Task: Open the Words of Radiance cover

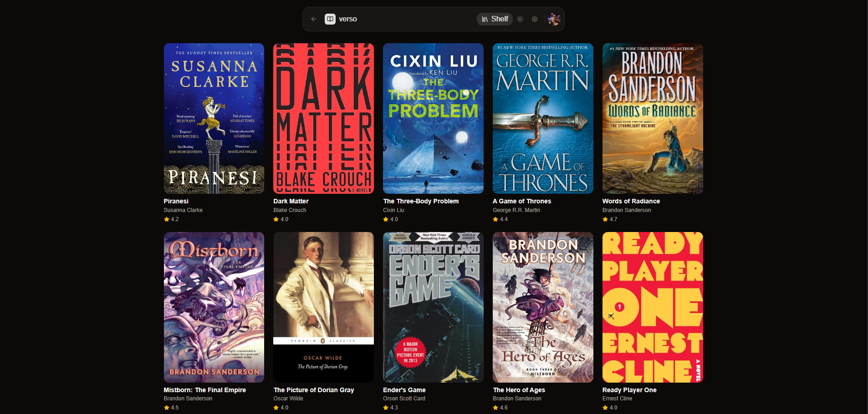Action: click(x=653, y=118)
